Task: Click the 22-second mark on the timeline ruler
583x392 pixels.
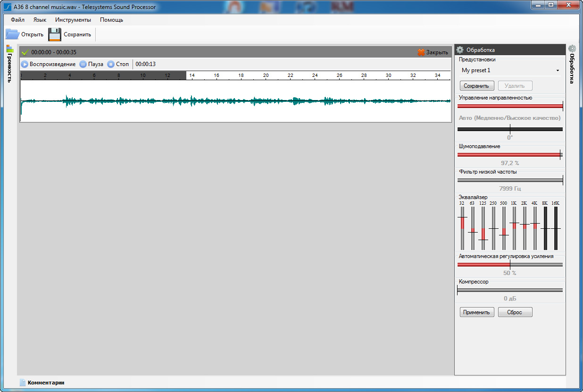Action: pyautogui.click(x=291, y=75)
